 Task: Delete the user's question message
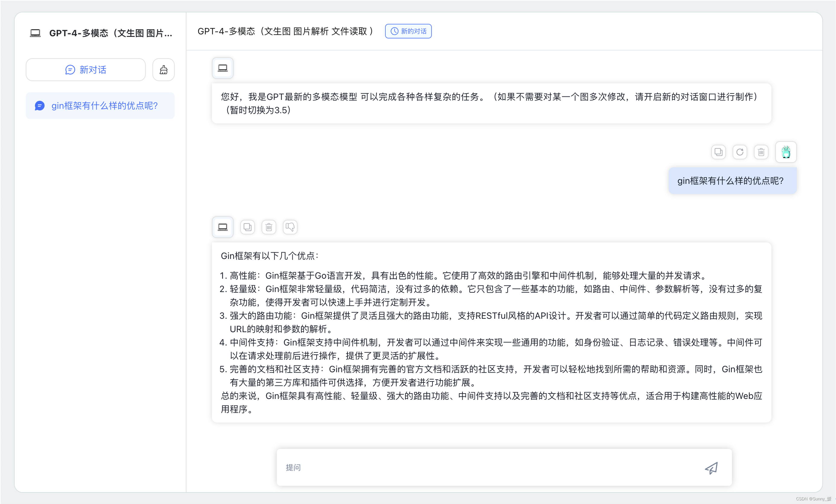[761, 152]
